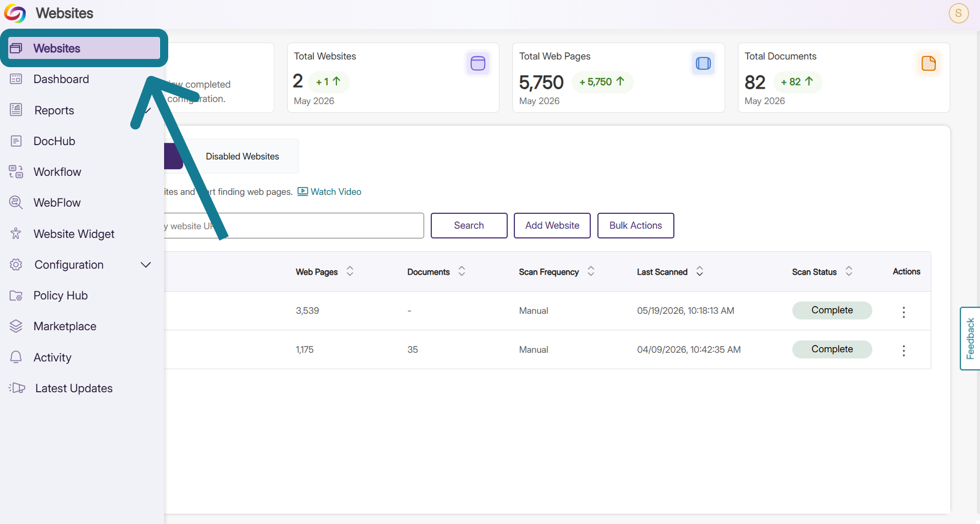The height and width of the screenshot is (524, 980).
Task: Click the Complete status for 05/19/2026 scan
Action: (x=832, y=310)
